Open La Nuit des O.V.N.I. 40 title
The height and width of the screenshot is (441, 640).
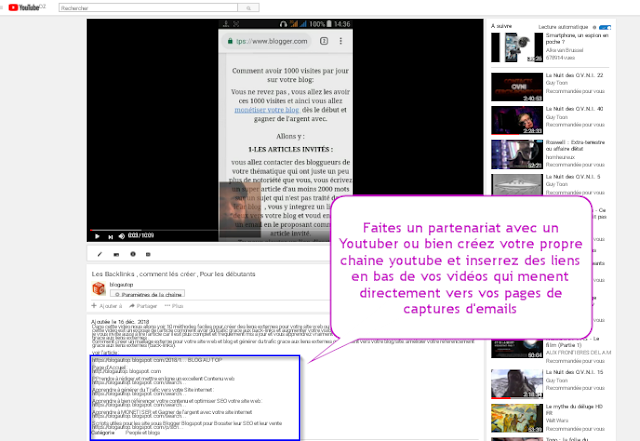[x=574, y=109]
